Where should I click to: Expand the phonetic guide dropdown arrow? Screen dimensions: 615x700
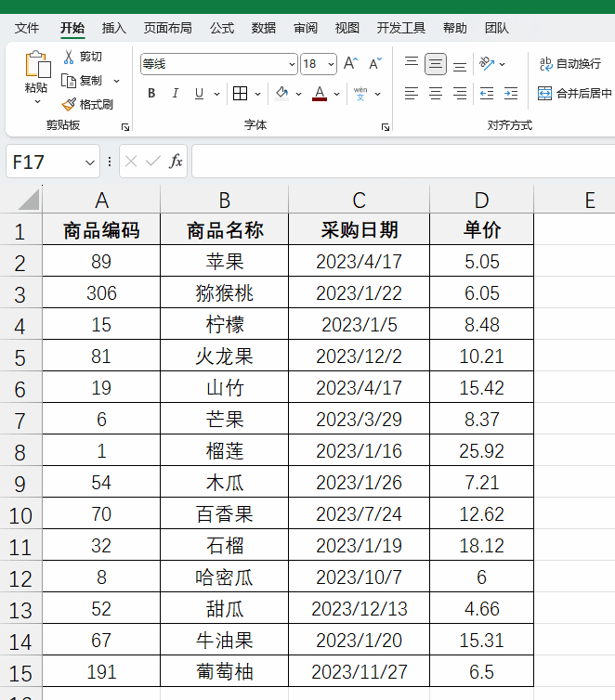[x=377, y=94]
